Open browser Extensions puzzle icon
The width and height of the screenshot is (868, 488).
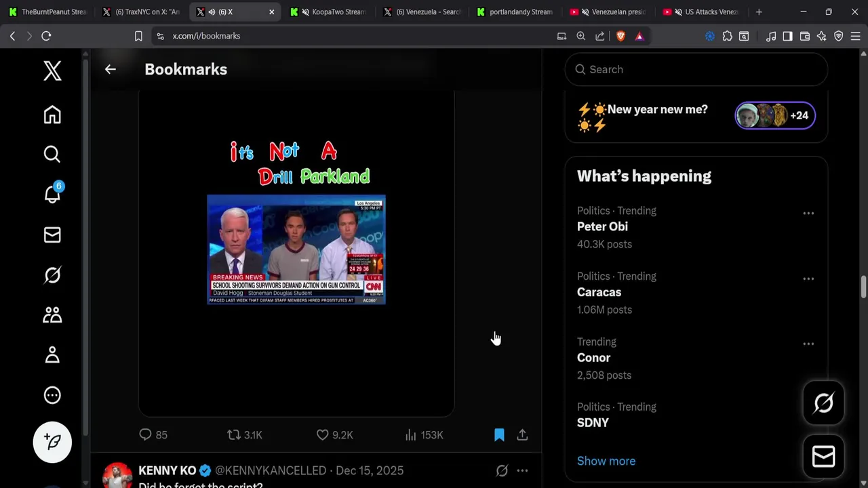point(727,36)
